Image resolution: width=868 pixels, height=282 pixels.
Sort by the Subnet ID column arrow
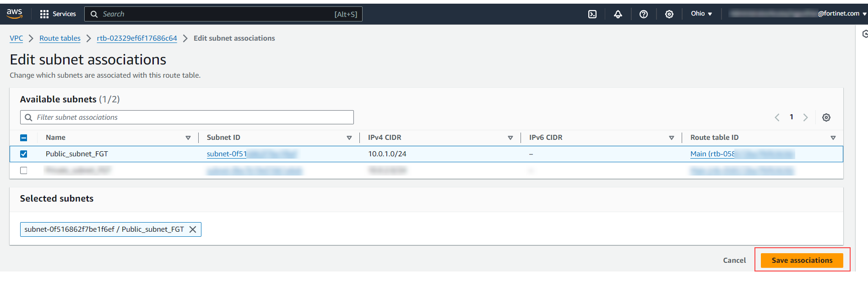pyautogui.click(x=349, y=138)
